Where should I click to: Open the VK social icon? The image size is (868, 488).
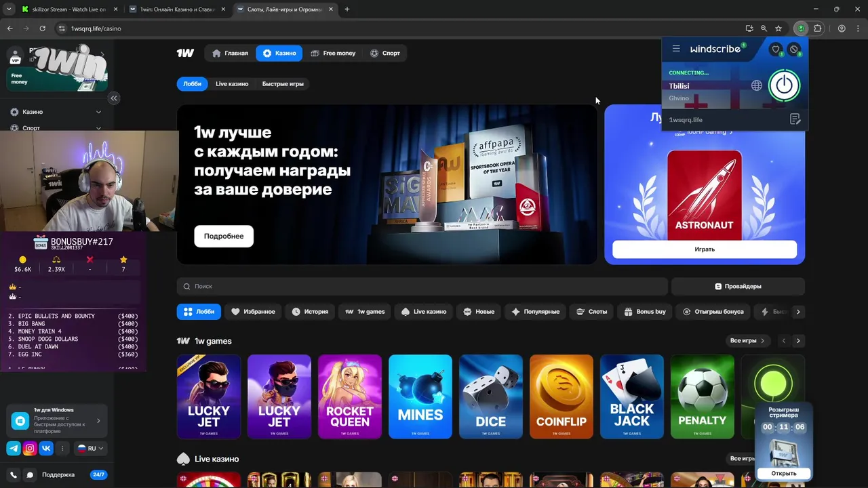click(46, 448)
